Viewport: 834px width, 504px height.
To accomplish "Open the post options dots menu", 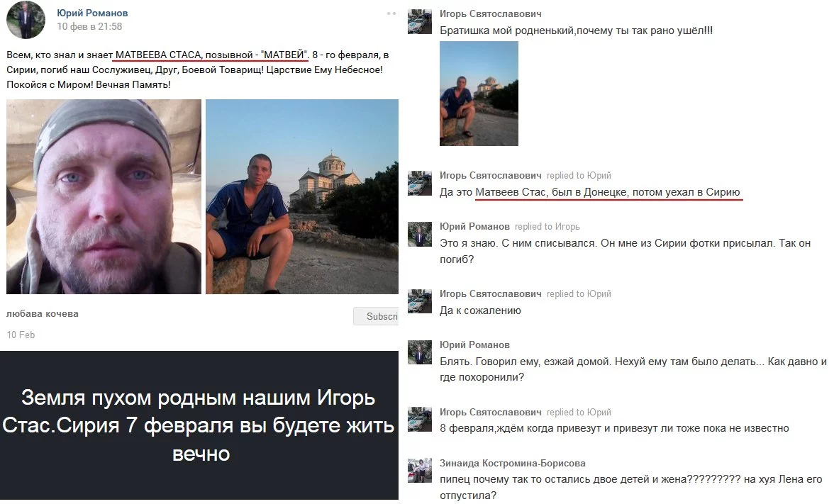I will 391,13.
